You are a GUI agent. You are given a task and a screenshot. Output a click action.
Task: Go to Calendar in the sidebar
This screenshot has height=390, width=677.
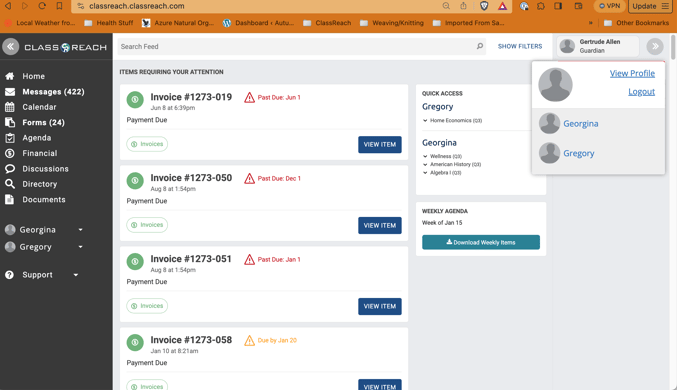click(39, 107)
